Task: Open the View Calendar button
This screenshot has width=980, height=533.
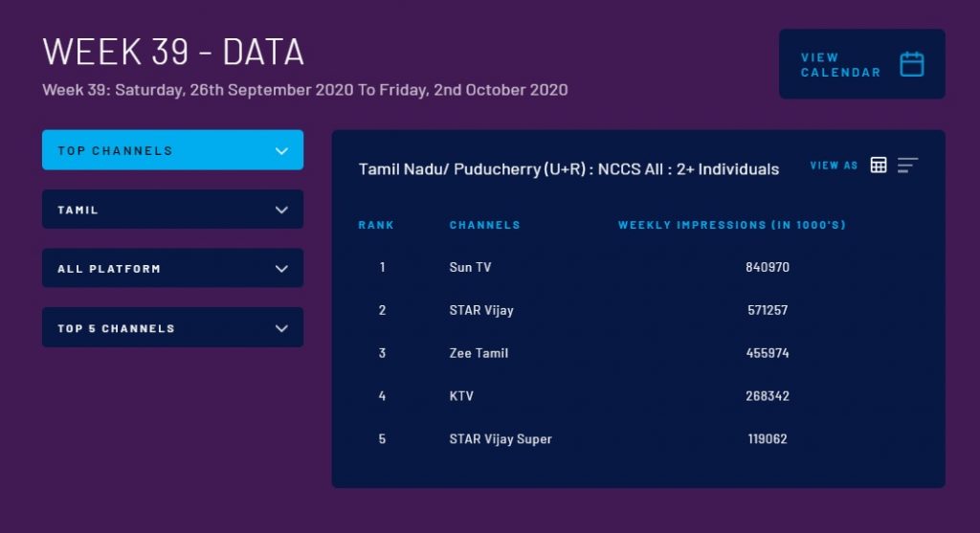Action: click(840, 64)
